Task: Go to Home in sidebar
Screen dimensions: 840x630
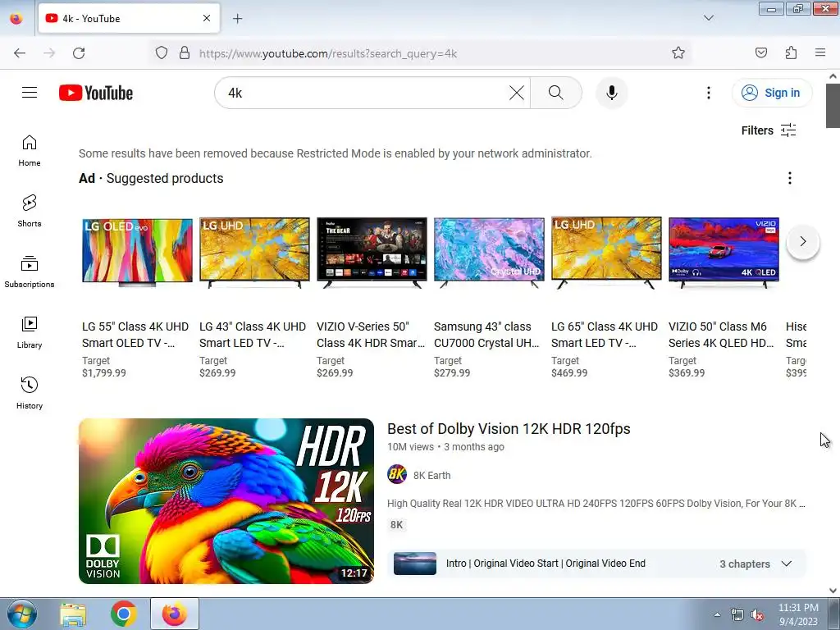Action: pos(30,151)
